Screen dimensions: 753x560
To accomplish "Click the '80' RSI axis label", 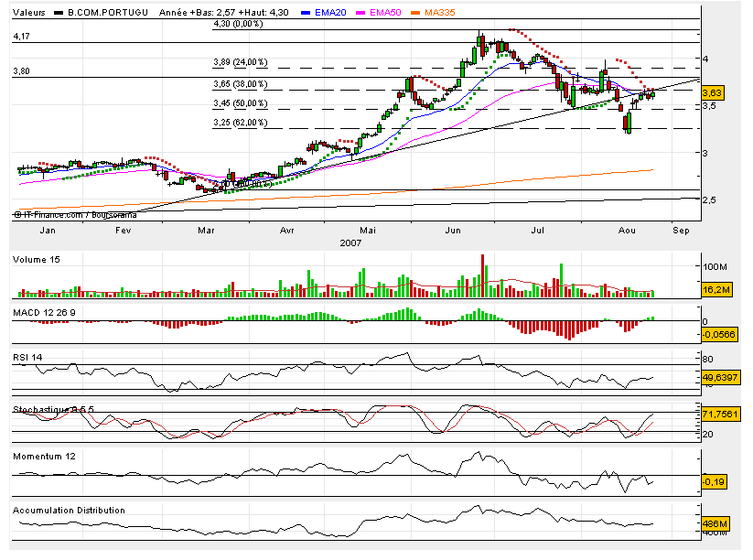I will 707,359.
